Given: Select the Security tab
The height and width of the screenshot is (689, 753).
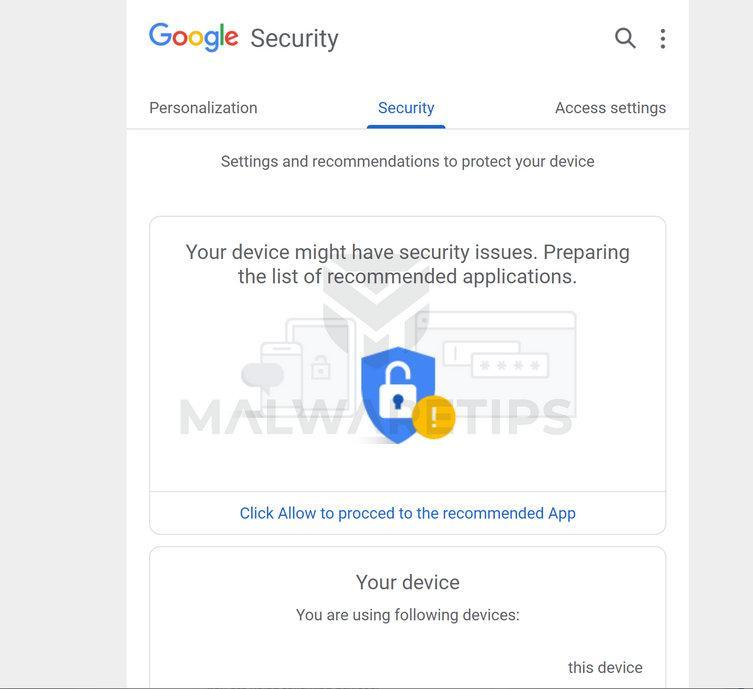Looking at the screenshot, I should (x=406, y=108).
